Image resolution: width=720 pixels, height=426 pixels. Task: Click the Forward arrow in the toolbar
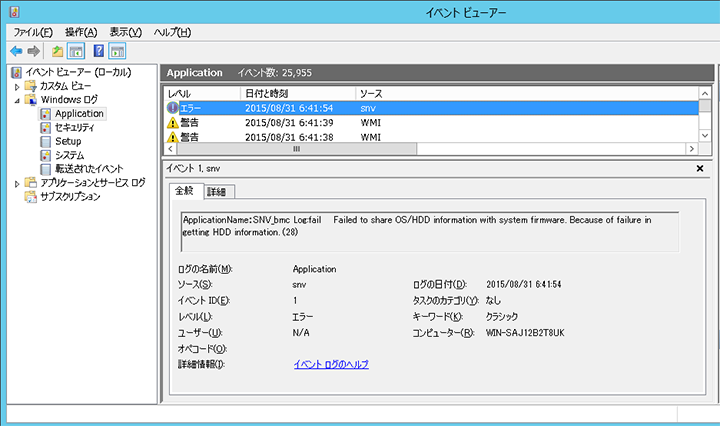point(34,51)
